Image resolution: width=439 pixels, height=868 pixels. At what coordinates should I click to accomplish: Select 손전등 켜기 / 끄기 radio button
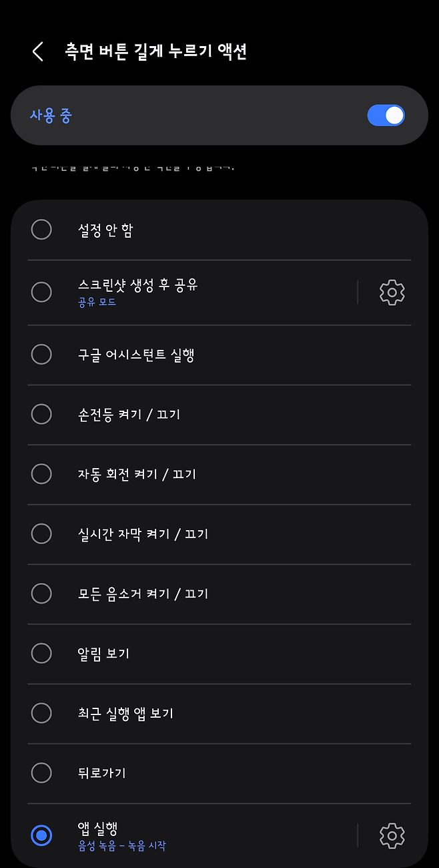pyautogui.click(x=41, y=414)
